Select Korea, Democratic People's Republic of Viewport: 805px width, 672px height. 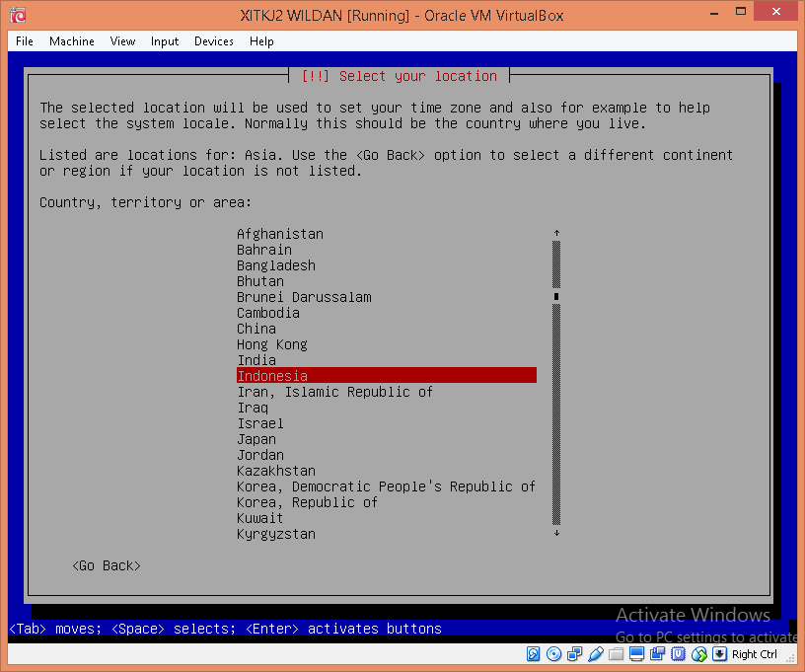click(x=386, y=486)
